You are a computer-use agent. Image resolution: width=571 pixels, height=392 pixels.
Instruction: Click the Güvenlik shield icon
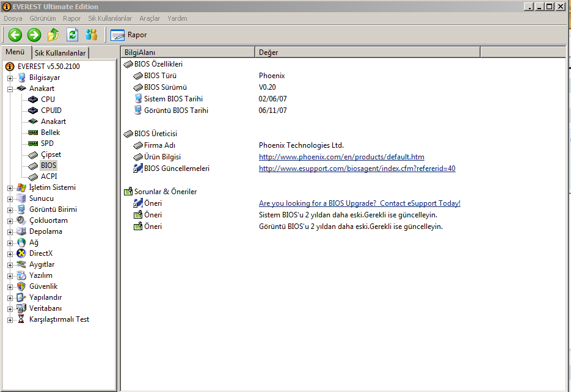click(21, 286)
